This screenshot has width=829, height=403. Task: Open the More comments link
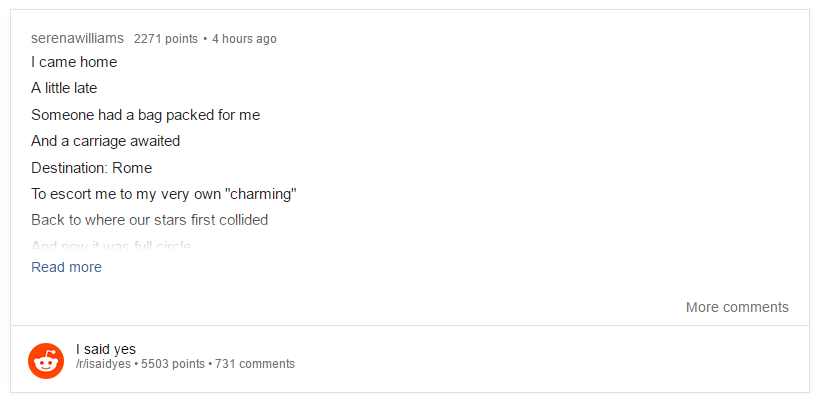coord(737,307)
